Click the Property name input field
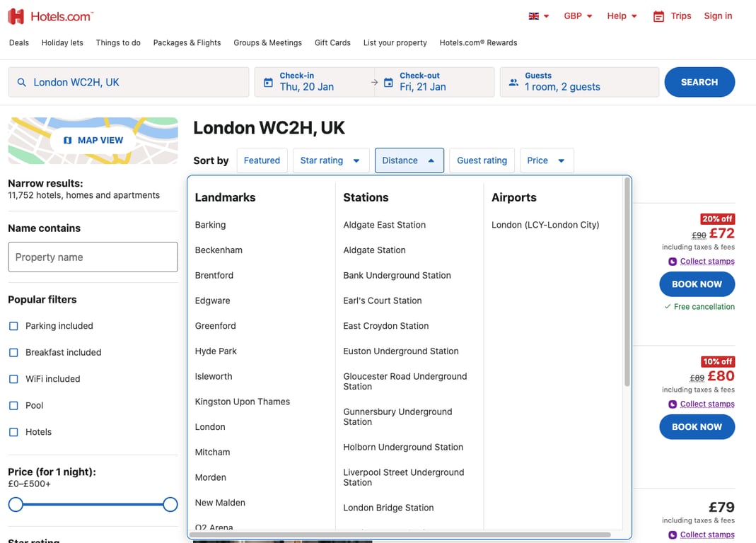The width and height of the screenshot is (756, 543). [93, 257]
